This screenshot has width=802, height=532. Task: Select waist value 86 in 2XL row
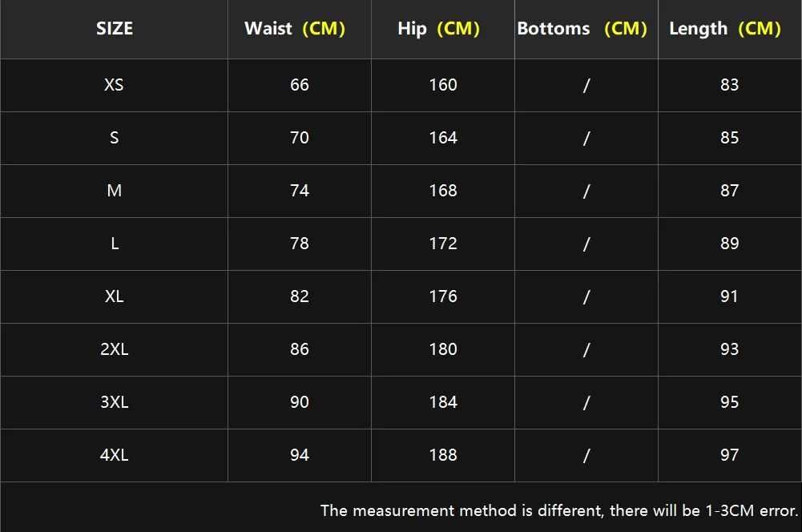click(300, 349)
